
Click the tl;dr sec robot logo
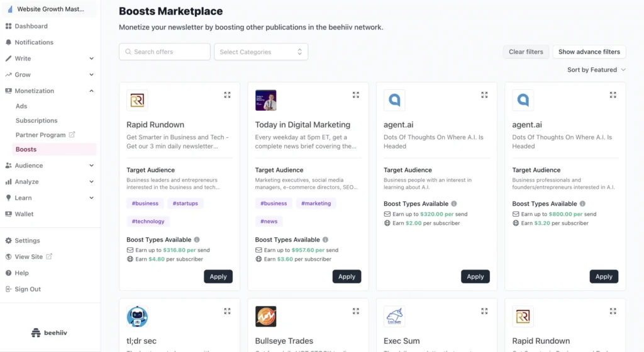(x=137, y=317)
